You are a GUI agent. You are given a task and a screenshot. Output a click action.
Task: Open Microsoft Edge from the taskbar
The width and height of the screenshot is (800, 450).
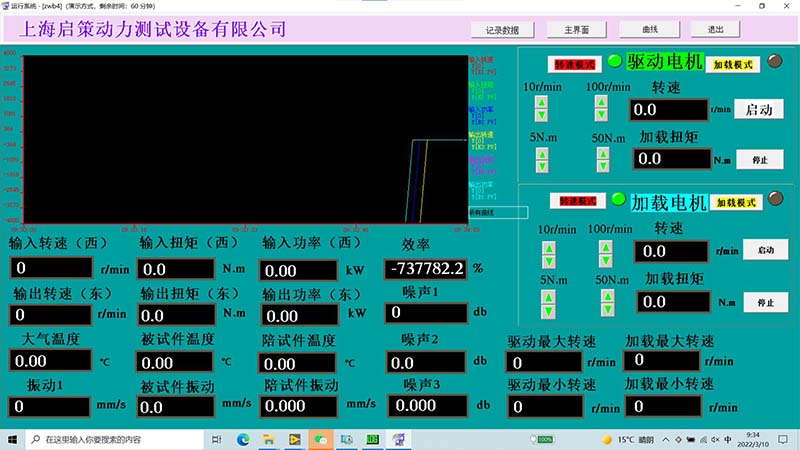pos(243,439)
